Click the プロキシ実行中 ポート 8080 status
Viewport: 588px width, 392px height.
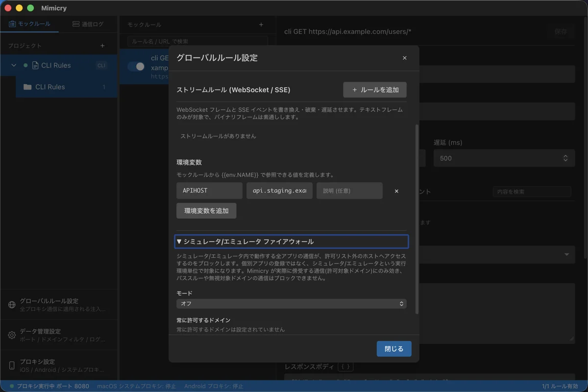(x=49, y=386)
